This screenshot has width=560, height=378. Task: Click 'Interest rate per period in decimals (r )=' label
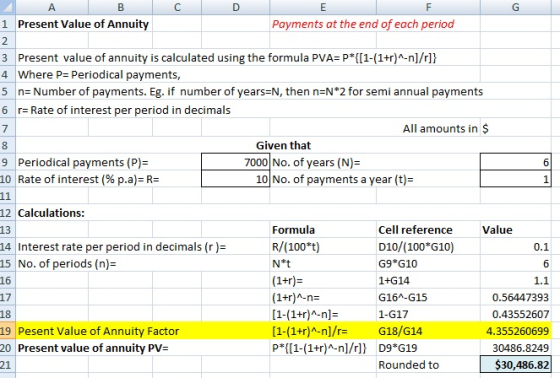(122, 247)
